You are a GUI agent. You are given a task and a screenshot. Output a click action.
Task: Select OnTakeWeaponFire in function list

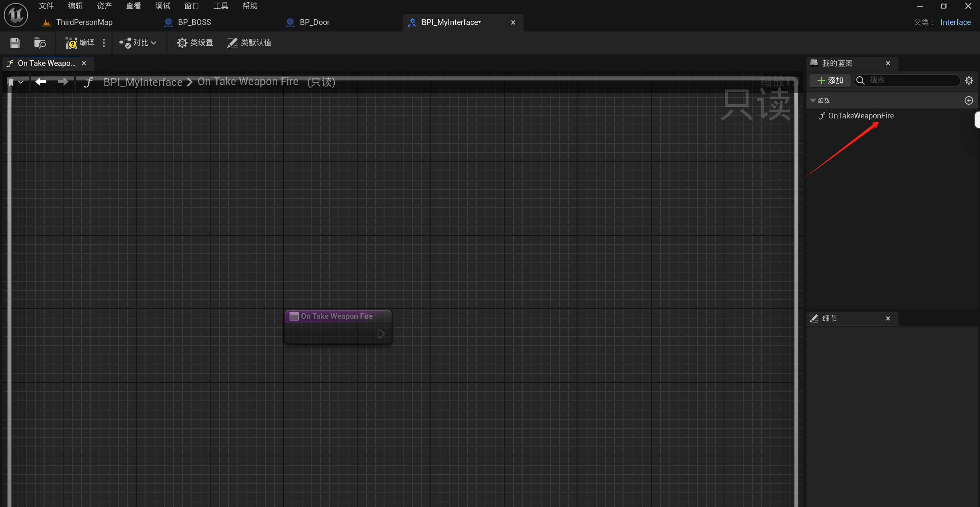tap(861, 116)
